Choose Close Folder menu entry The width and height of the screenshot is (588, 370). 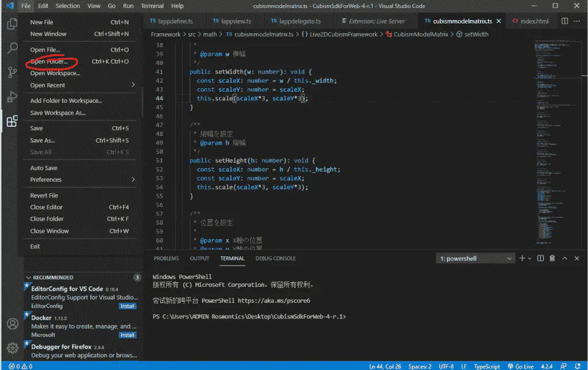(x=79, y=219)
